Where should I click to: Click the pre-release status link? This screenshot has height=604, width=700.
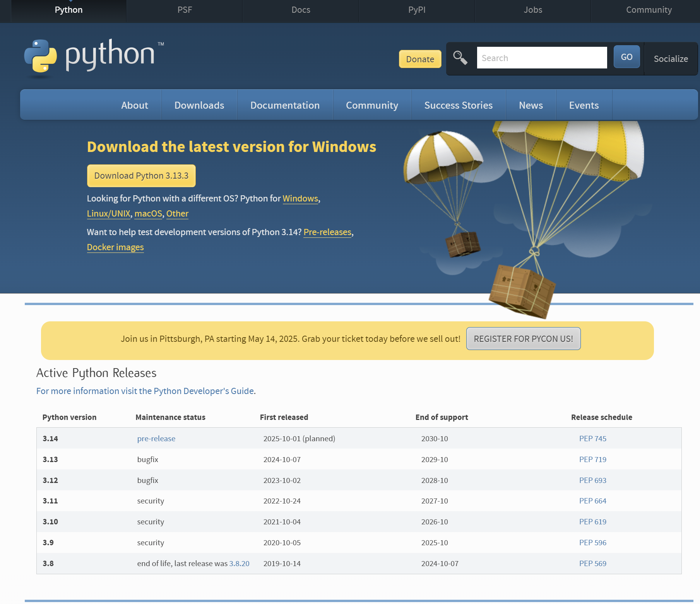pos(156,438)
